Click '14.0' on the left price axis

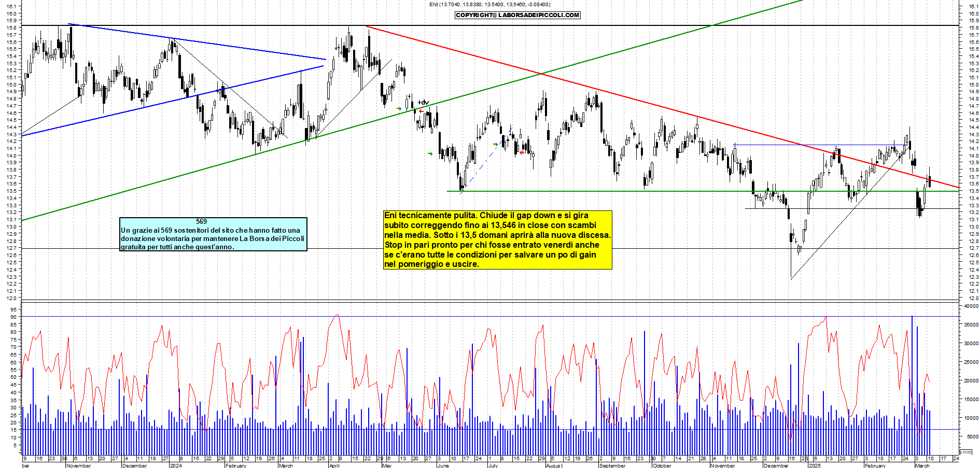12,155
